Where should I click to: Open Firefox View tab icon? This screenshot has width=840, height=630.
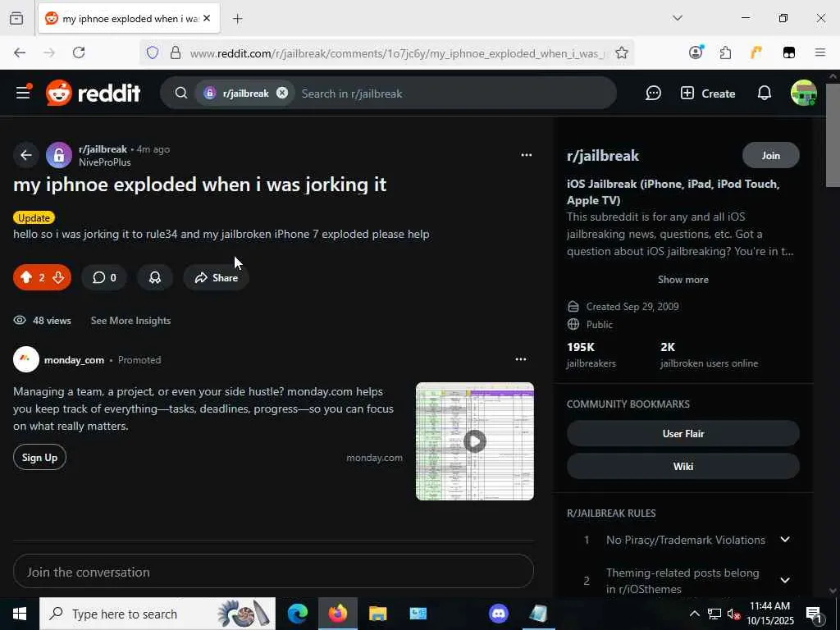point(16,18)
